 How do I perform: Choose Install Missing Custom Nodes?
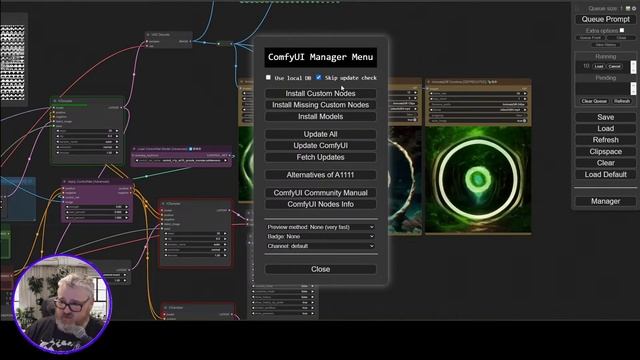320,105
